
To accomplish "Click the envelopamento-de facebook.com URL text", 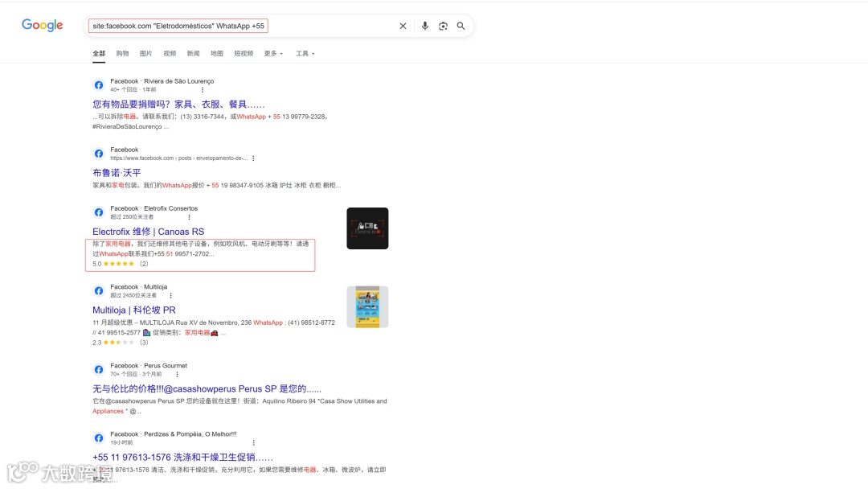I will 178,158.
